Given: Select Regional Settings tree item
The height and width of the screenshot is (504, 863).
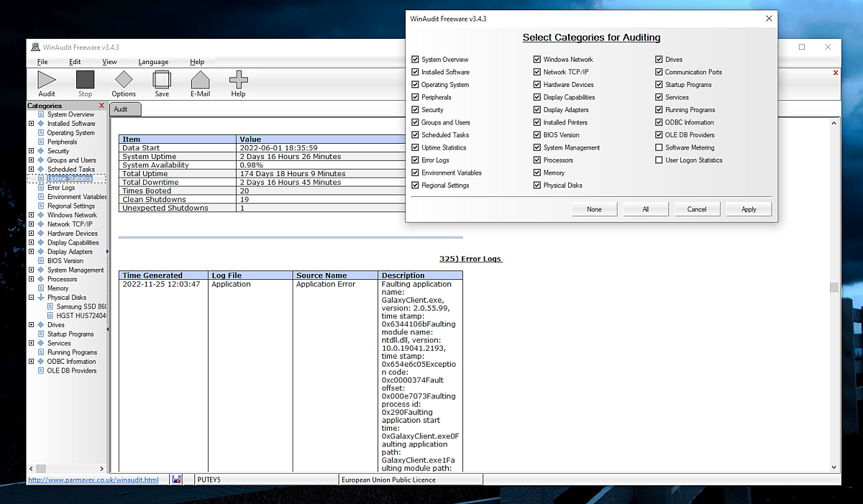Looking at the screenshot, I should pyautogui.click(x=70, y=206).
